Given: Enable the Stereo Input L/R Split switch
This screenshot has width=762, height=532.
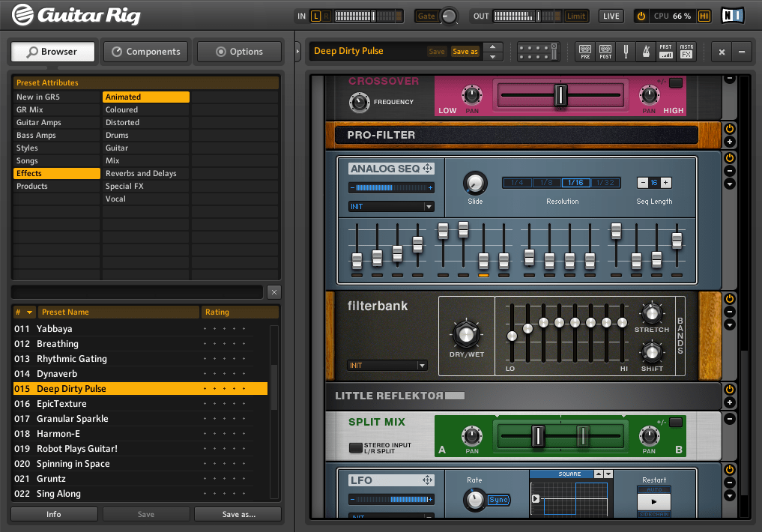Looking at the screenshot, I should (356, 447).
